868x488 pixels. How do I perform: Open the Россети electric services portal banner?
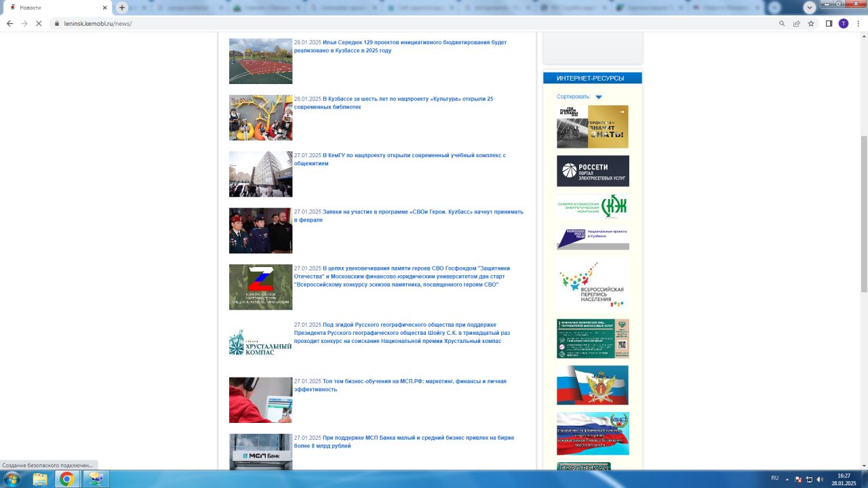coord(593,171)
